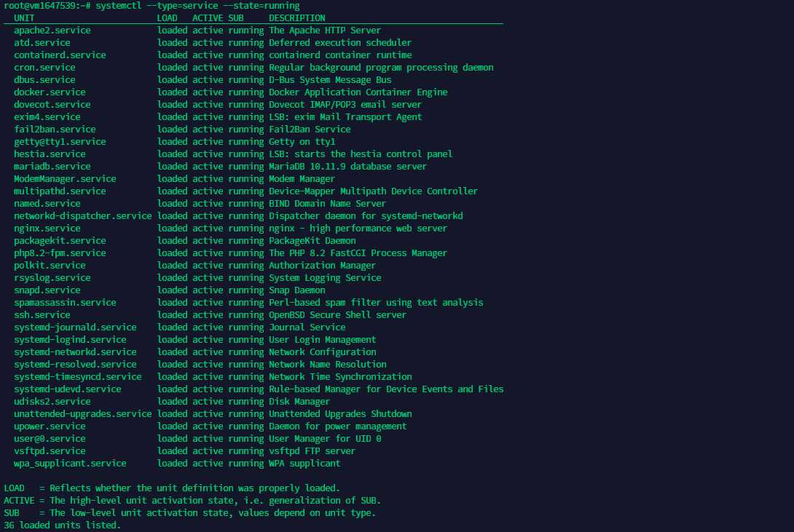Click the ssh.service unit name

click(42, 314)
